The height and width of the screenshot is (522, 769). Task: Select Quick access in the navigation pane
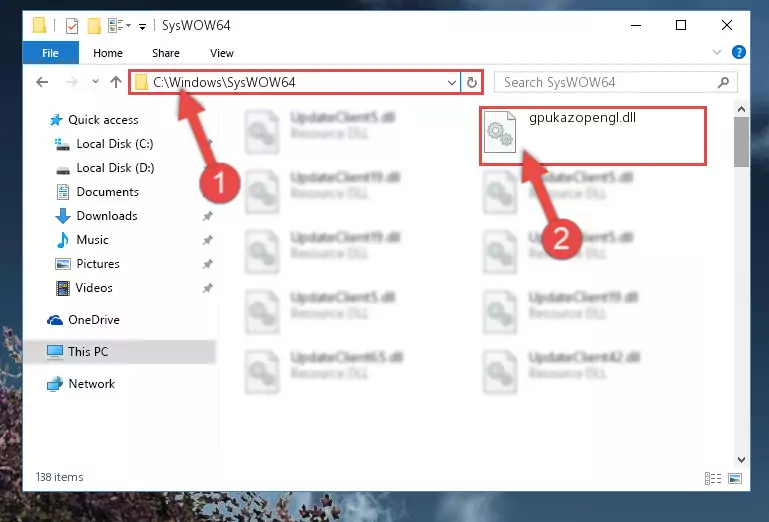click(103, 120)
